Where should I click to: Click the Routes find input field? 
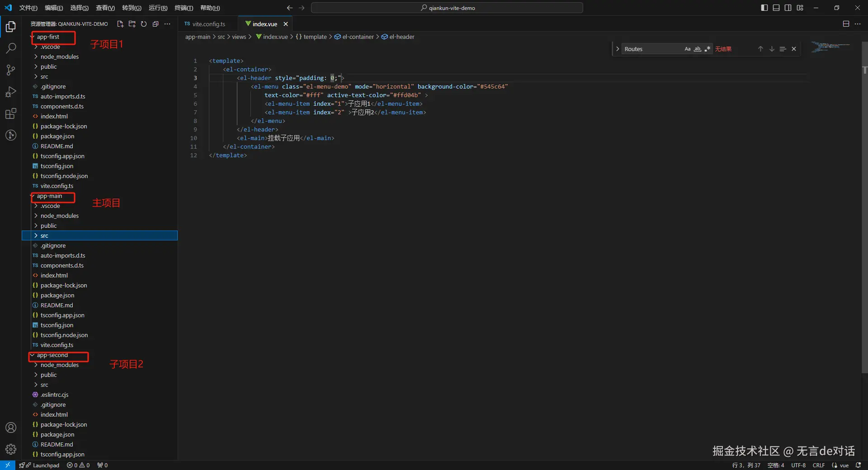point(651,49)
